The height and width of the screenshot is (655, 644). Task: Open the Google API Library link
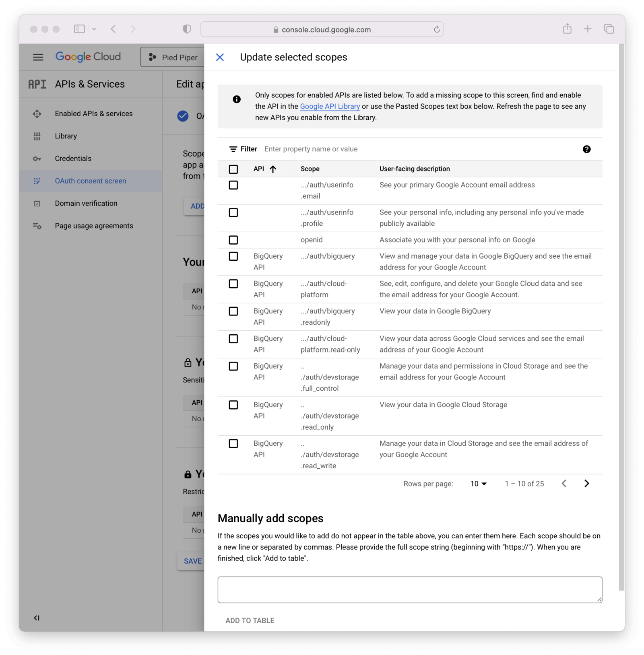pos(329,106)
